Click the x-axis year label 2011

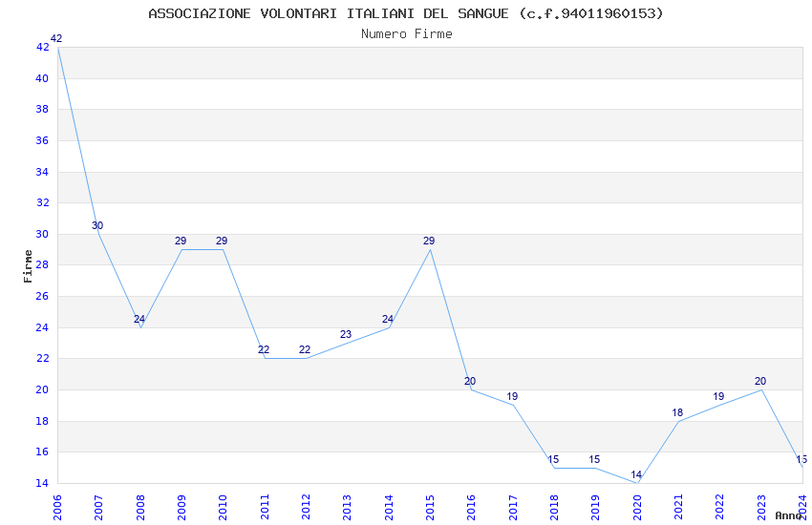click(264, 507)
